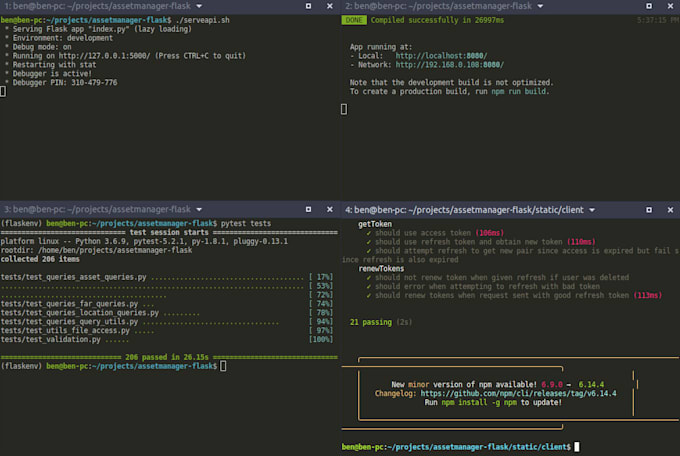Click the [ 17%] progress indicator
Screen dimensions: 680x456
(321, 277)
